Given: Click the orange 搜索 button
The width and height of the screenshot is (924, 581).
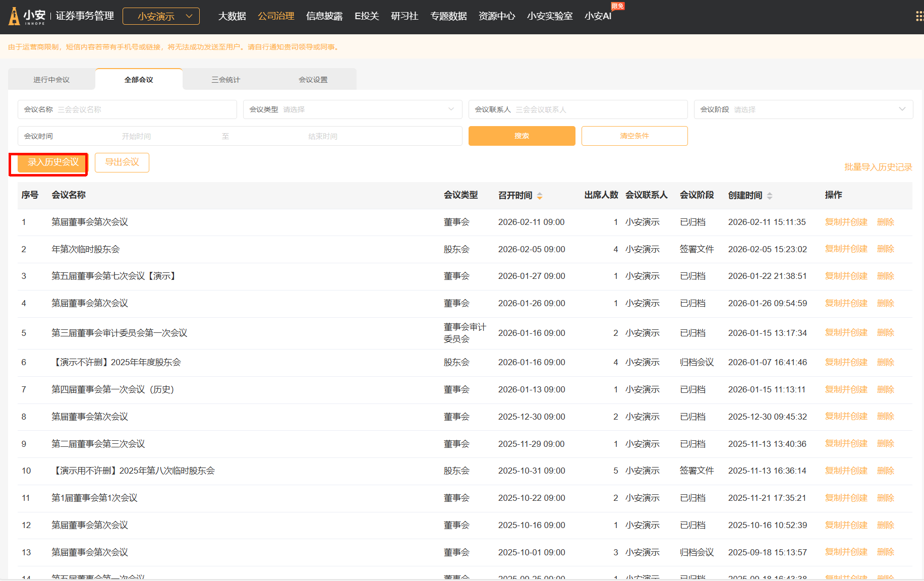Looking at the screenshot, I should click(522, 136).
